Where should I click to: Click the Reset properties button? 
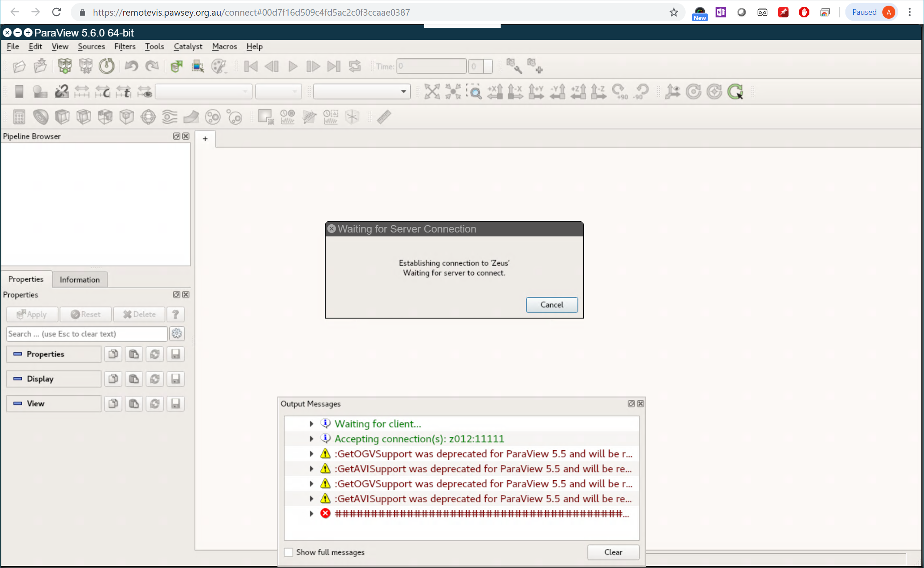(x=86, y=314)
